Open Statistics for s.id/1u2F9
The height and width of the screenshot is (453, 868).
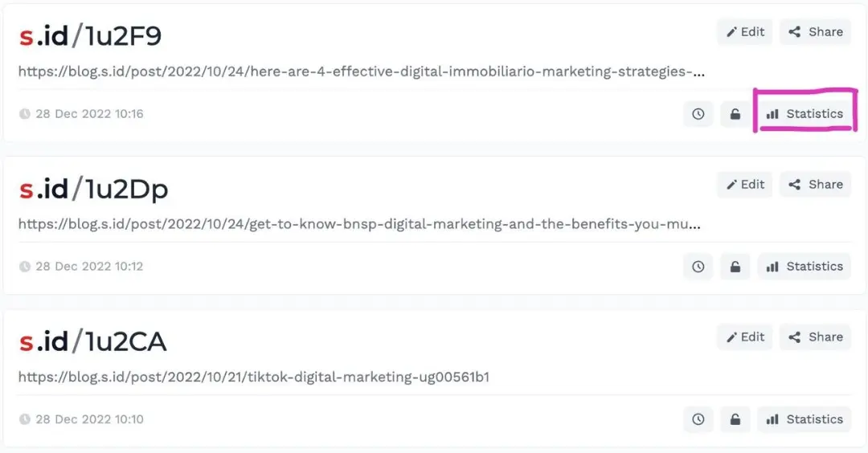805,114
